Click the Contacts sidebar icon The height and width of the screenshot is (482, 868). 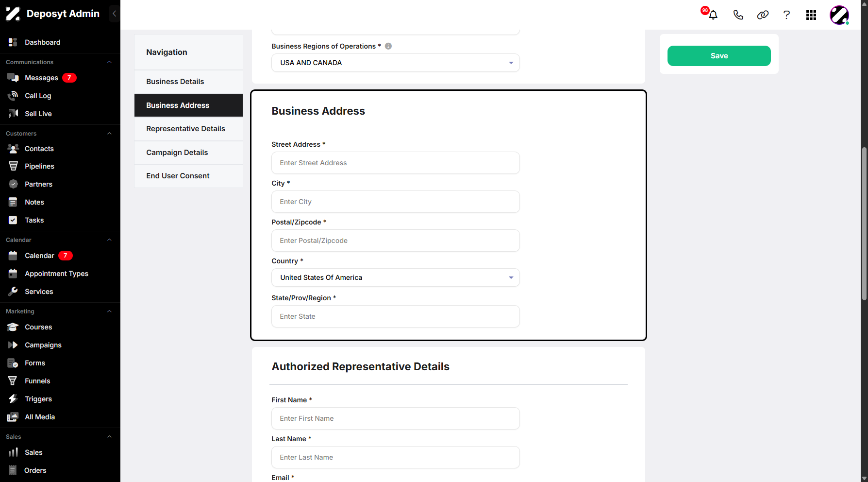[x=13, y=149]
